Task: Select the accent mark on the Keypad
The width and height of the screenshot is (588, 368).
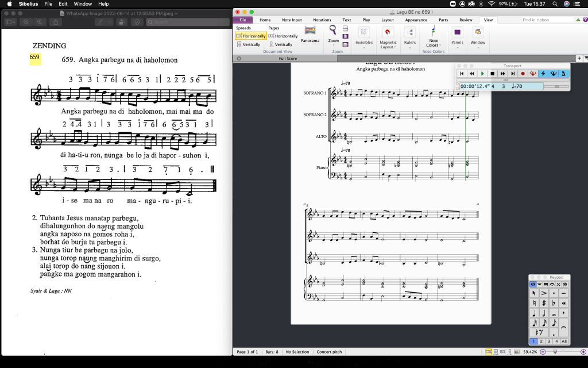Action: click(x=544, y=293)
